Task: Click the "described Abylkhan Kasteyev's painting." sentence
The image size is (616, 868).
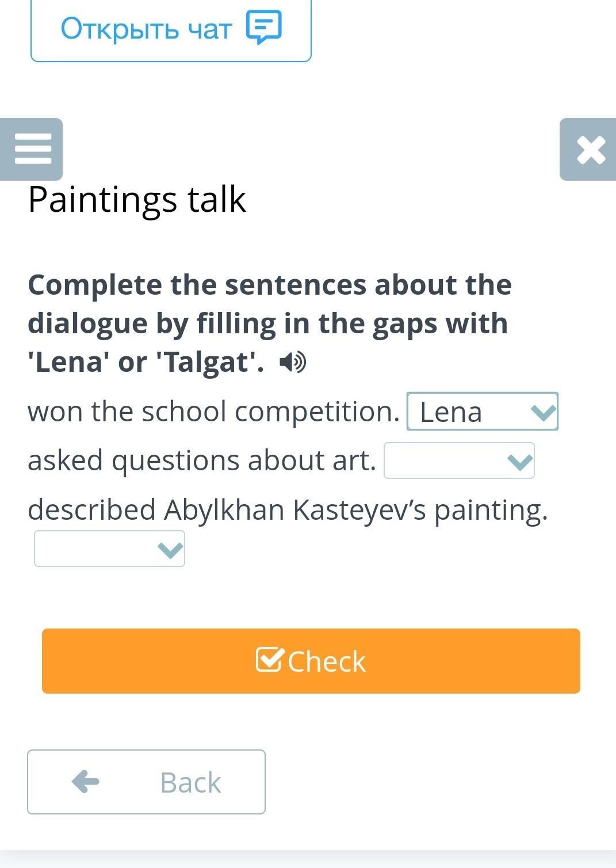Action: [288, 509]
